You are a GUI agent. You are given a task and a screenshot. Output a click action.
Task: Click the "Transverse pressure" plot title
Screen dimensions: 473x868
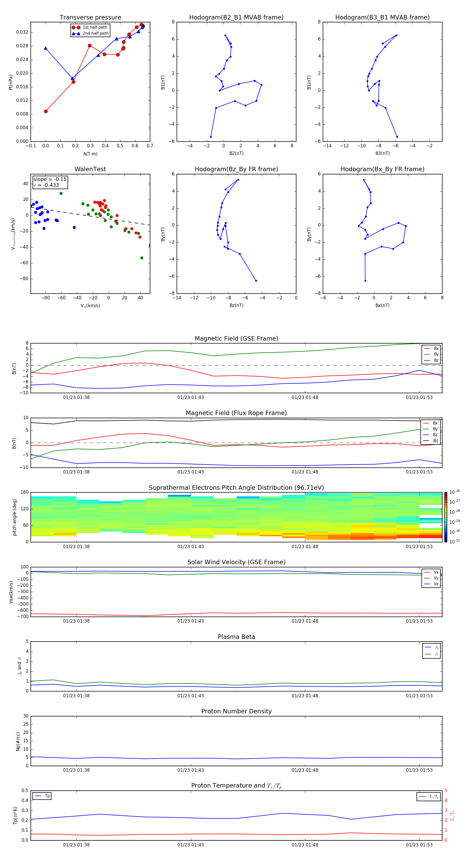click(x=90, y=18)
